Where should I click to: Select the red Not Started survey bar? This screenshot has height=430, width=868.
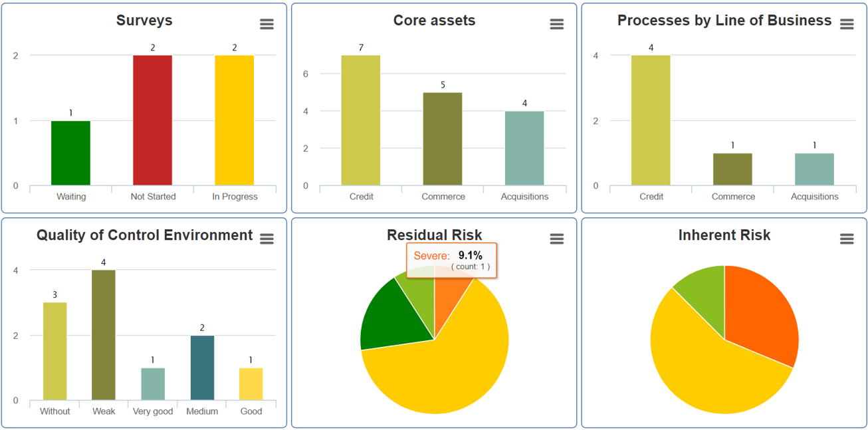(x=152, y=120)
